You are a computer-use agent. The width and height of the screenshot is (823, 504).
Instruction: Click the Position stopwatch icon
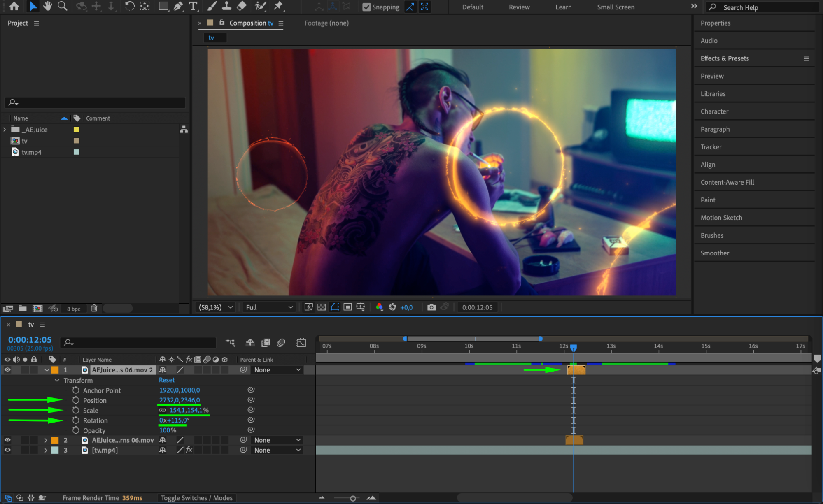point(76,400)
